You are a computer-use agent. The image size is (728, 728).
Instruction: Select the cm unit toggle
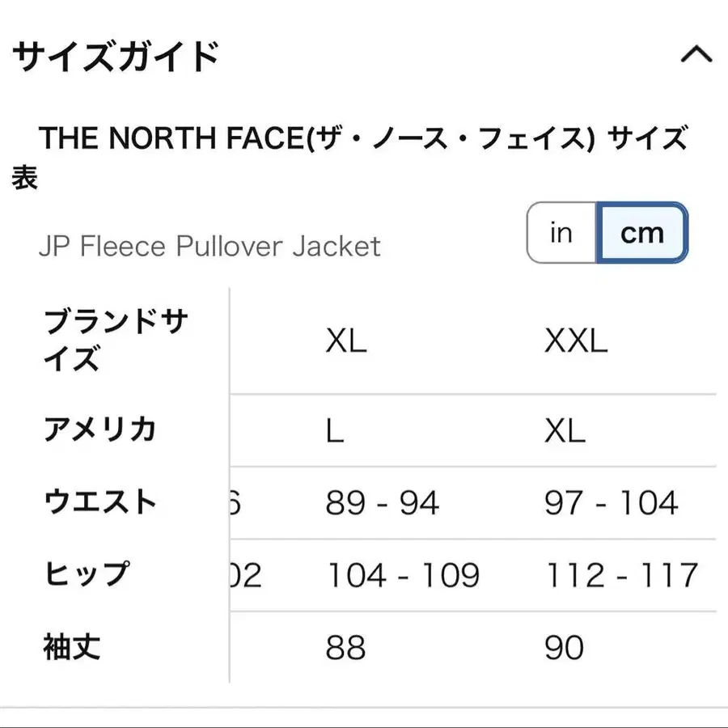[642, 233]
